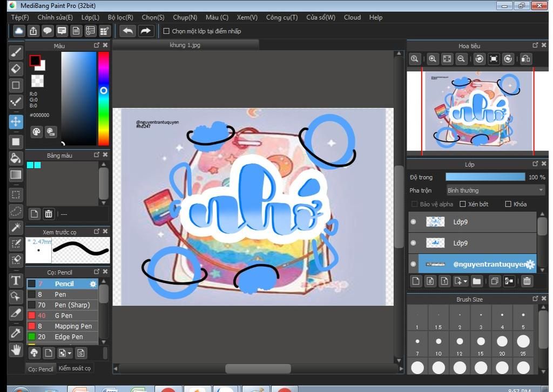Screen dimensions: 553x392
Task: Choose the Mapping Pen brush
Action: (x=62, y=326)
